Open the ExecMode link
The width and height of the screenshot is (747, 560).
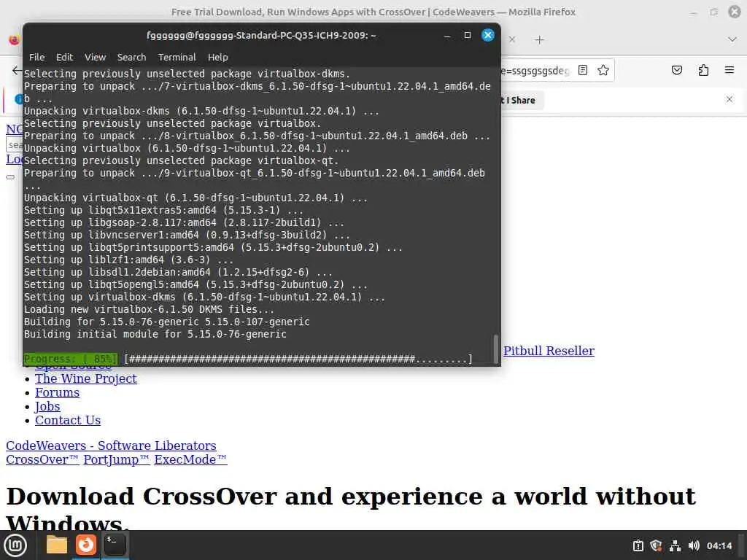190,459
